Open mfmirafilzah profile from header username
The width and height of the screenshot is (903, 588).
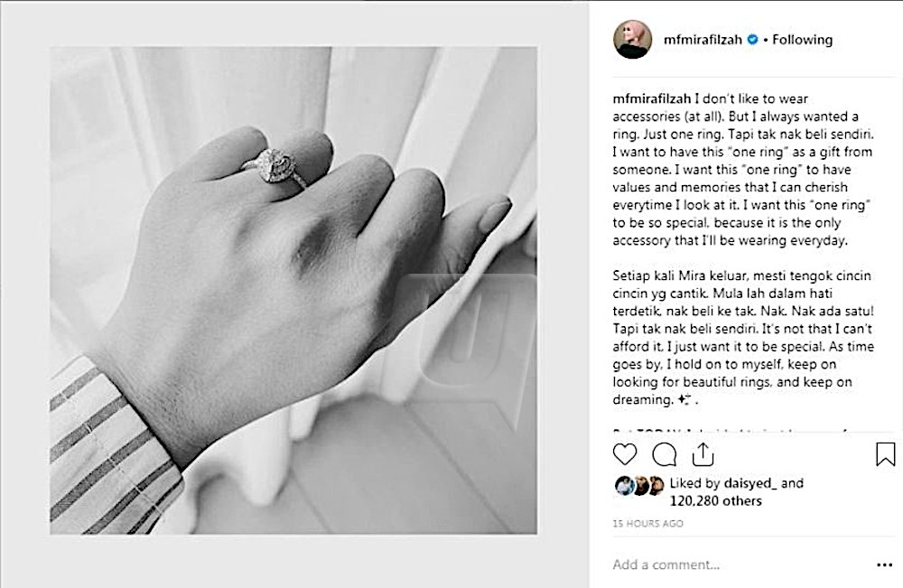(703, 40)
